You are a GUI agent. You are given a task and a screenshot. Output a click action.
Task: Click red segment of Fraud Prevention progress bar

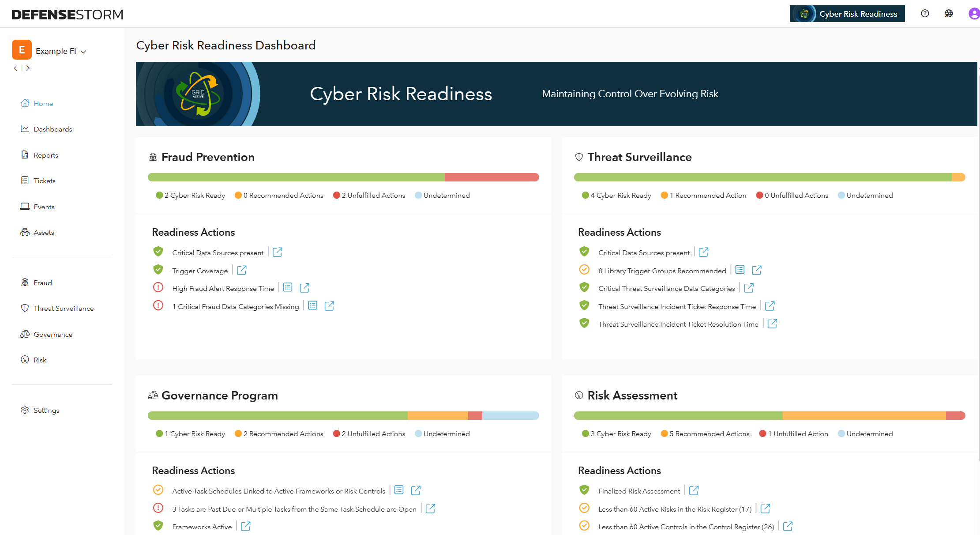point(492,177)
